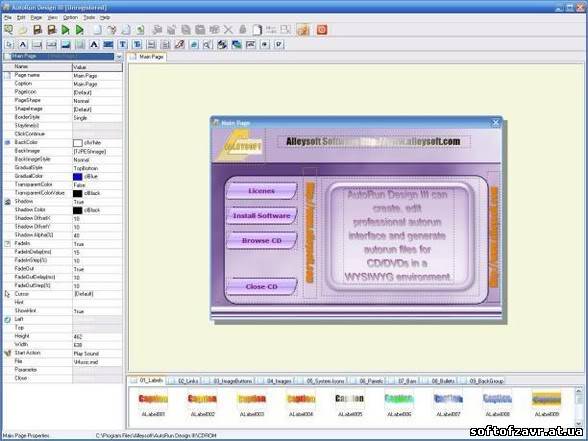Select the bold black A text tool

point(94,45)
